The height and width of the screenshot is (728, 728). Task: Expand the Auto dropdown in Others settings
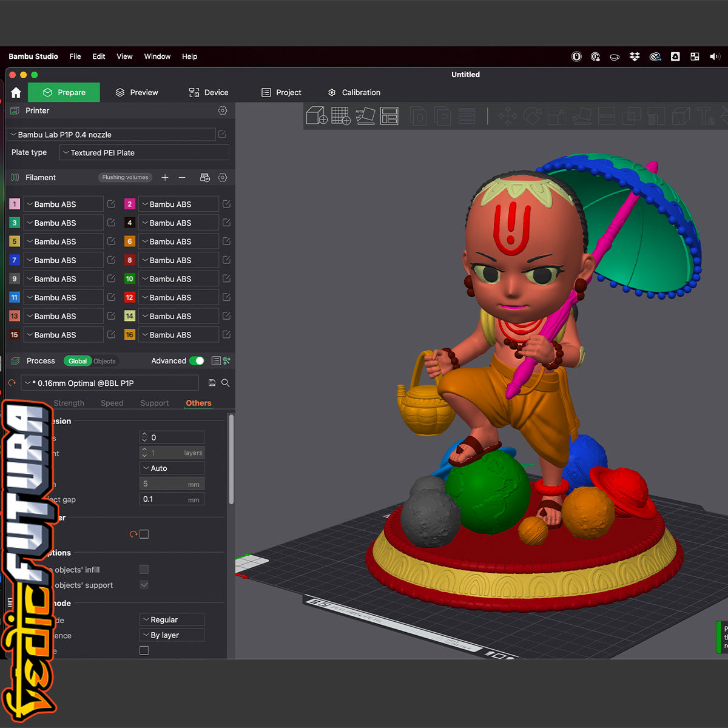172,468
